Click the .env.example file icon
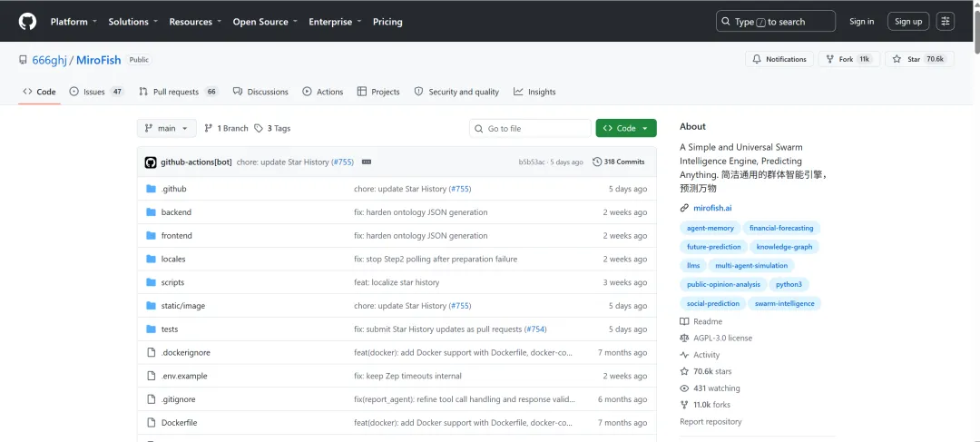Viewport: 980px width, 442px height. click(x=151, y=377)
